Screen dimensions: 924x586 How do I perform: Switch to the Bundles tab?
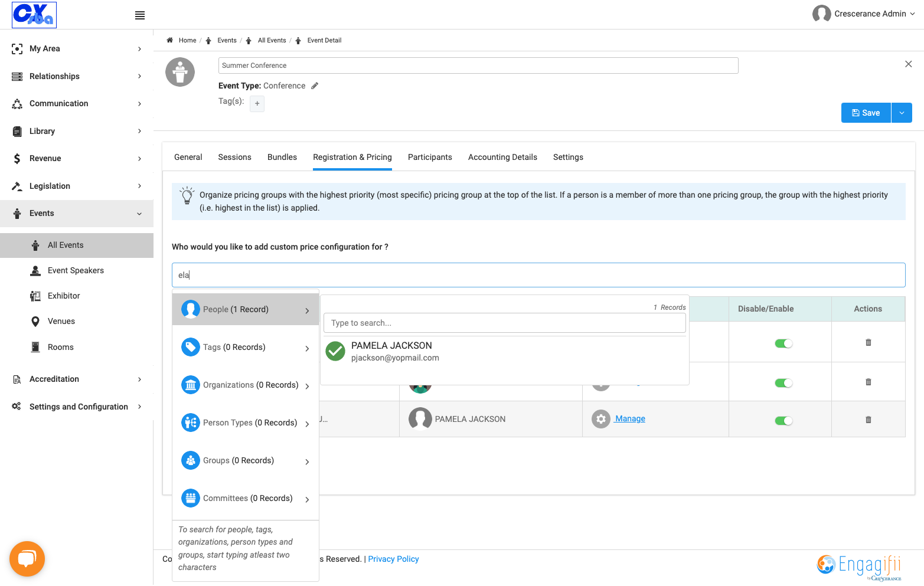[x=282, y=157]
